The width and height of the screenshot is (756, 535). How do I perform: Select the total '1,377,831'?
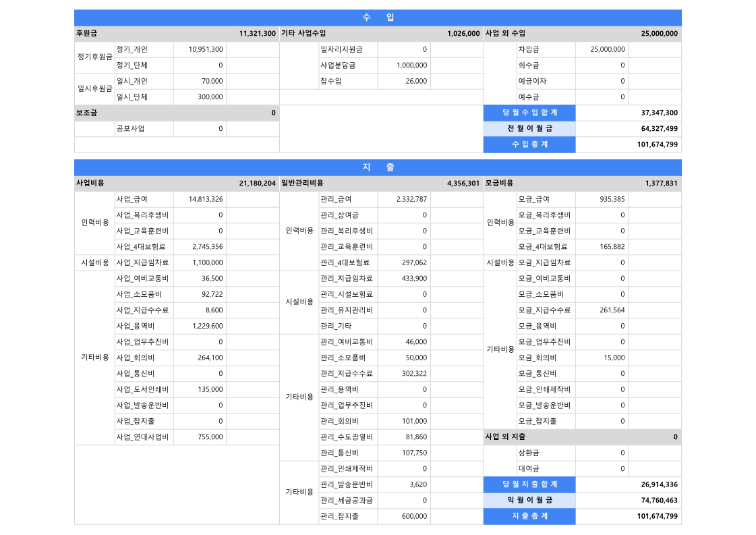click(x=662, y=184)
